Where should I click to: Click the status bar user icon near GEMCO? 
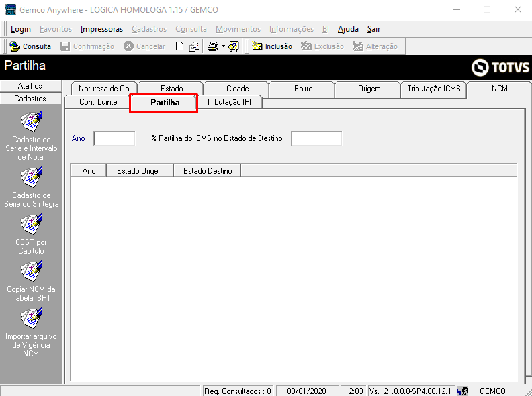point(462,391)
